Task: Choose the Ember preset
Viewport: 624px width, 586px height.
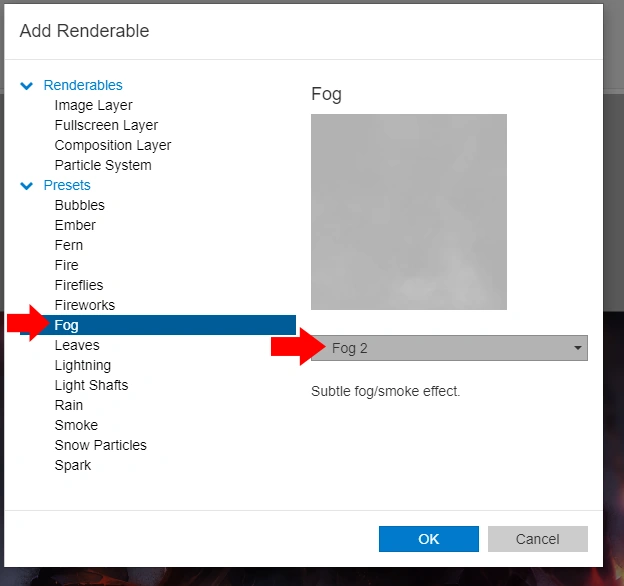Action: 75,225
